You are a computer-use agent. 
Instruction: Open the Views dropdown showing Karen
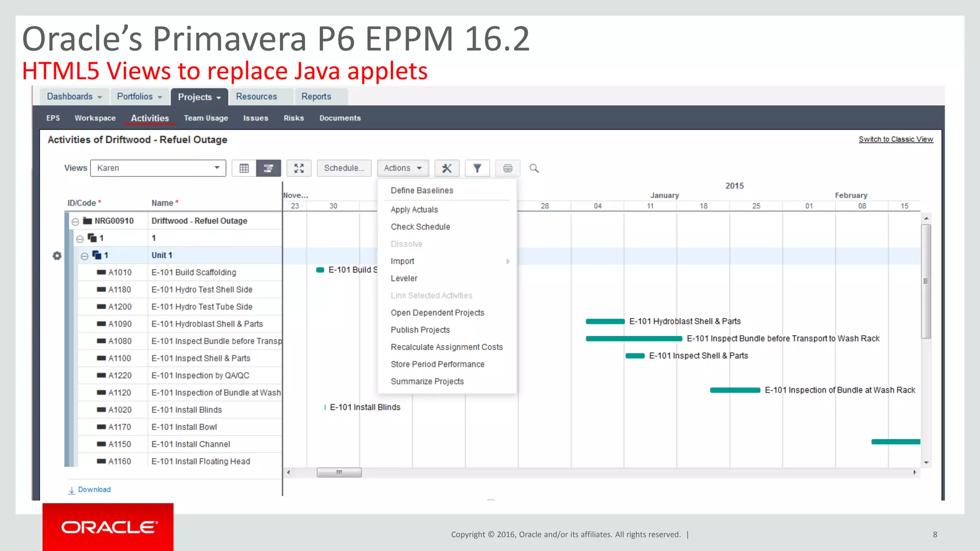(x=158, y=168)
